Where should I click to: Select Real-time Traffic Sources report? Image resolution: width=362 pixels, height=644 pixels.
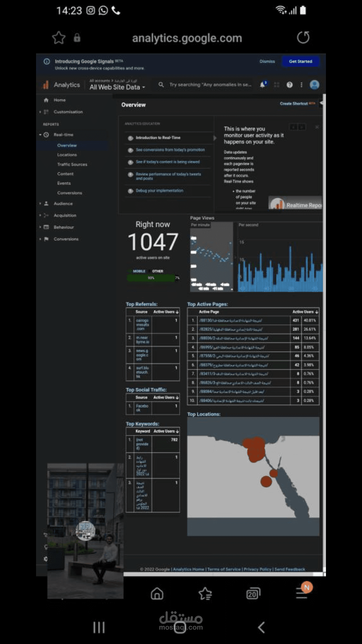pos(72,164)
